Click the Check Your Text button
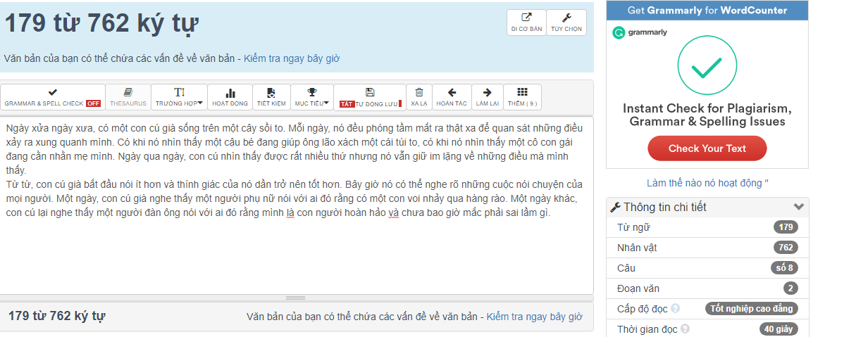Screen dimensions: 868x337 pos(707,148)
